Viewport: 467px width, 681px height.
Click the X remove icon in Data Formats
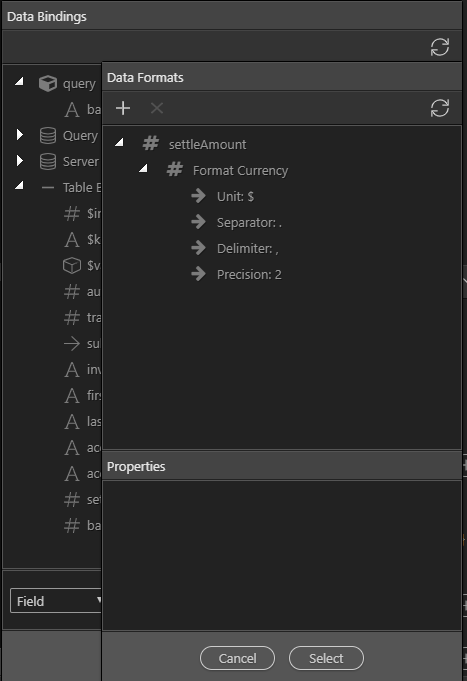[157, 108]
